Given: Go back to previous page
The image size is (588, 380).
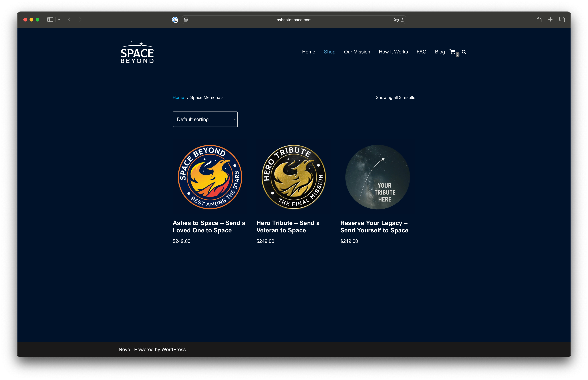Looking at the screenshot, I should [69, 20].
